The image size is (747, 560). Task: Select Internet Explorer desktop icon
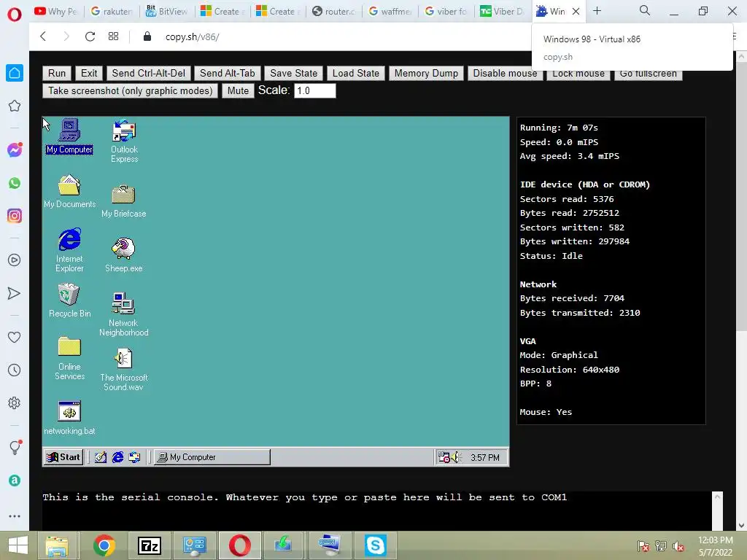[x=69, y=249]
